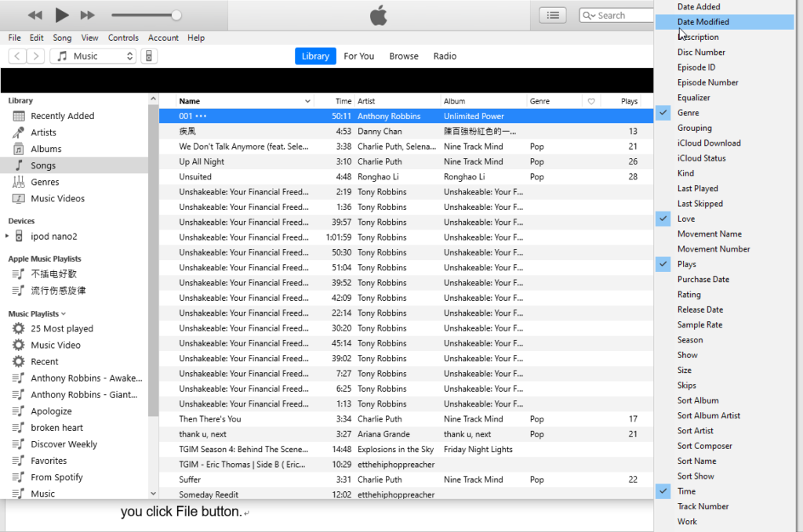
Task: Click the Play button
Action: coord(62,15)
